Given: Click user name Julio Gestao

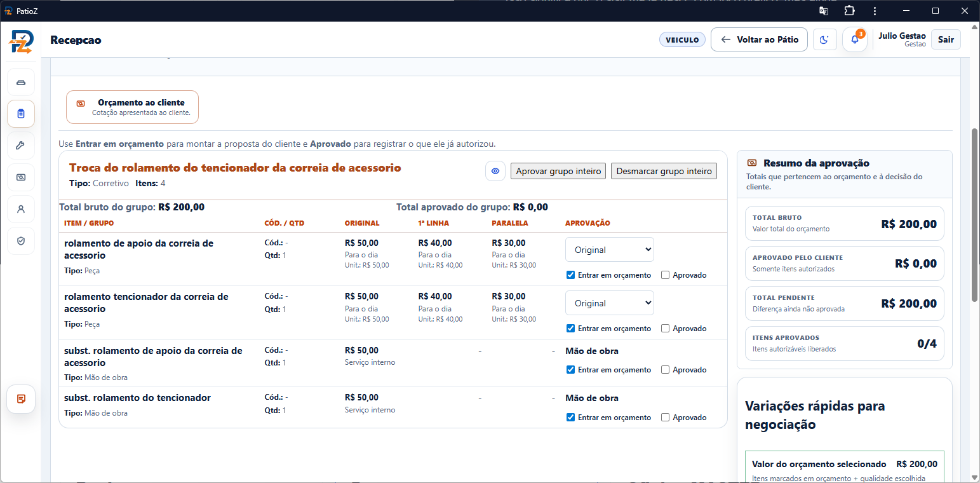Looking at the screenshot, I should (x=902, y=36).
